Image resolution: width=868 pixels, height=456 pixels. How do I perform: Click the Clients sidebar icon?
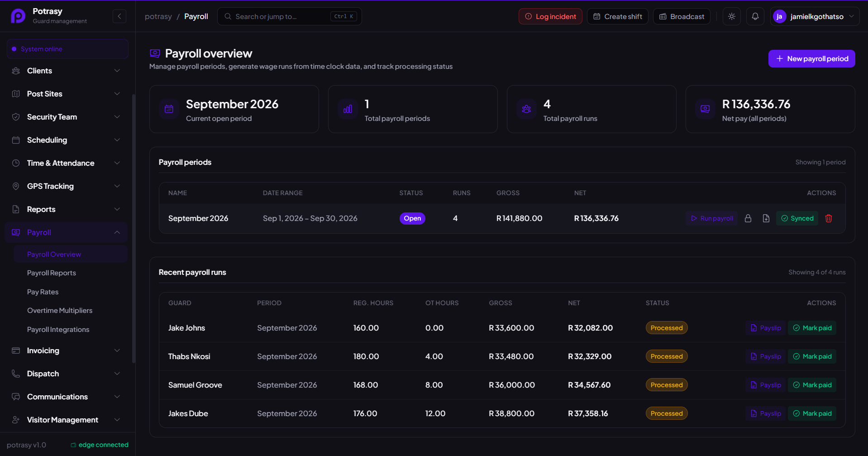16,71
